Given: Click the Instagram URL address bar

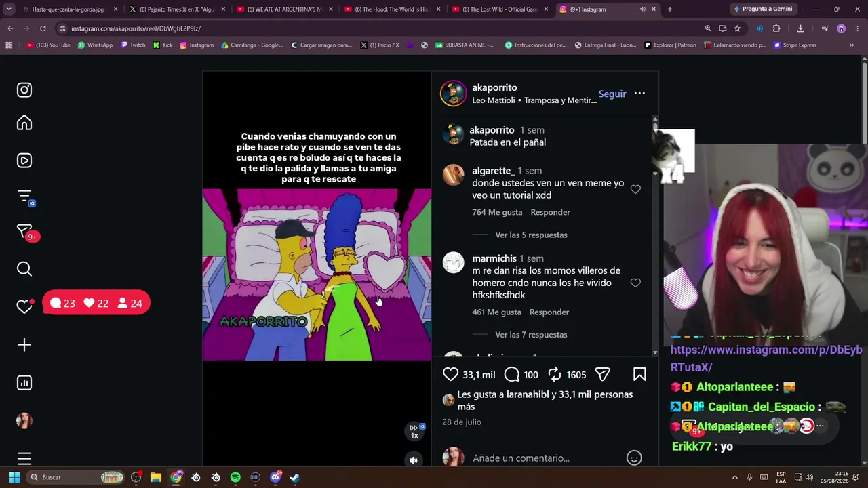Looking at the screenshot, I should (380, 28).
